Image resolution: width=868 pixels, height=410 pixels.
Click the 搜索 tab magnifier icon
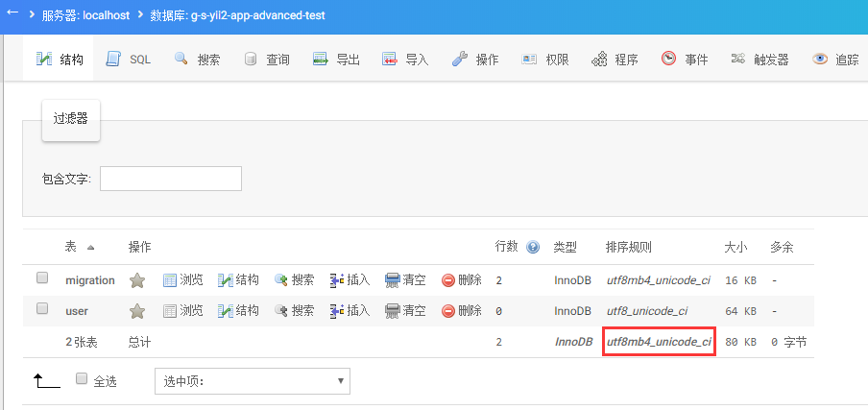click(x=181, y=59)
